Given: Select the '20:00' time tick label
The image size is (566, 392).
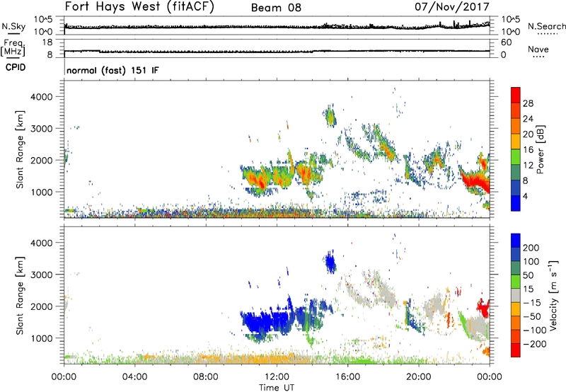Looking at the screenshot, I should pos(418,377).
